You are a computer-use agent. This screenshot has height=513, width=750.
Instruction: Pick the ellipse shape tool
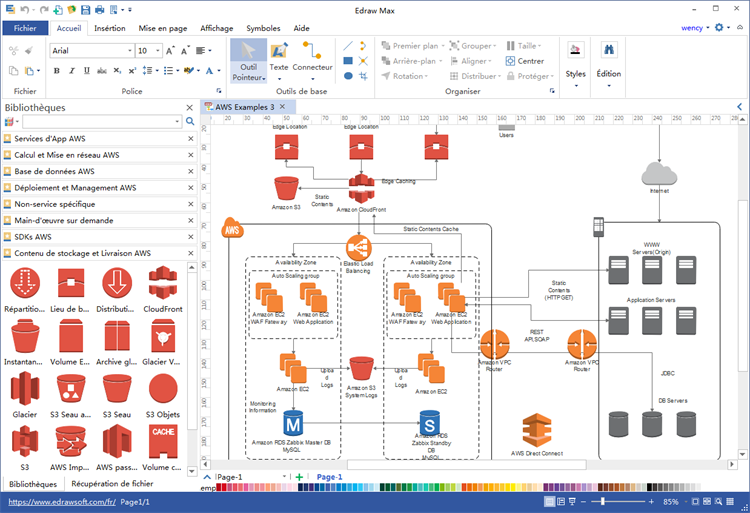(348, 76)
